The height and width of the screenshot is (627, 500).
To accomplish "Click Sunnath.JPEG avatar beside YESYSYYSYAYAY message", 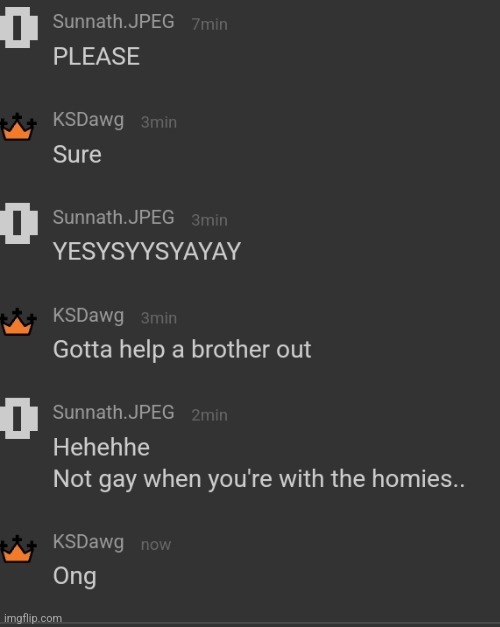I will pos(18,223).
